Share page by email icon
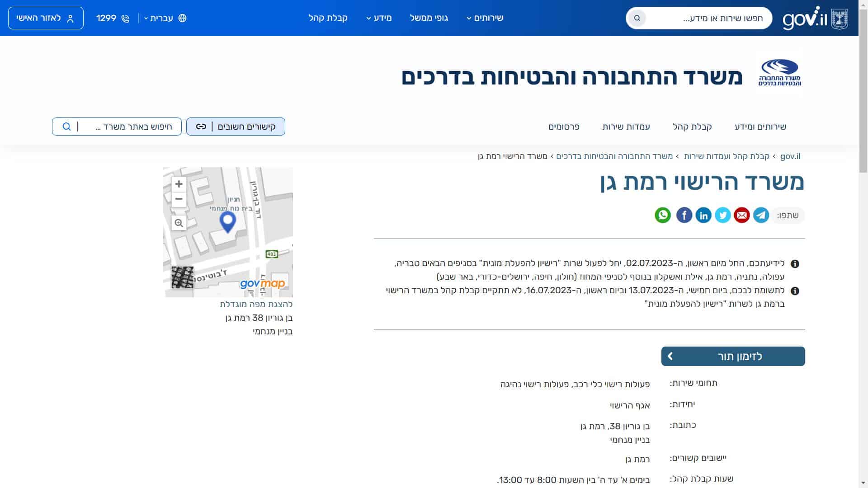The height and width of the screenshot is (488, 868). click(x=741, y=215)
